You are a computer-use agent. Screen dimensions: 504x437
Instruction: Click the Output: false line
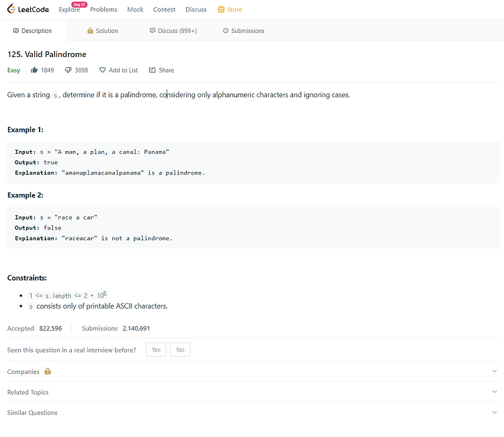click(x=38, y=228)
